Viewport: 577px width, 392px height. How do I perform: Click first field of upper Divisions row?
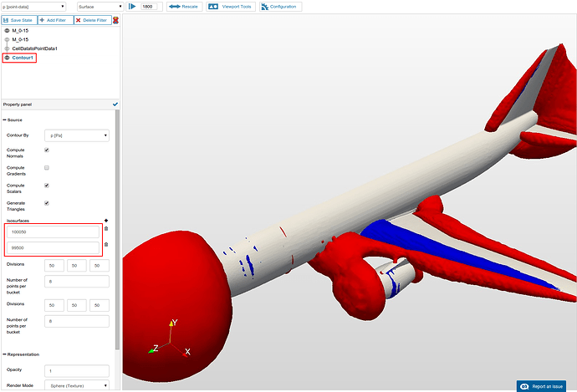point(54,266)
